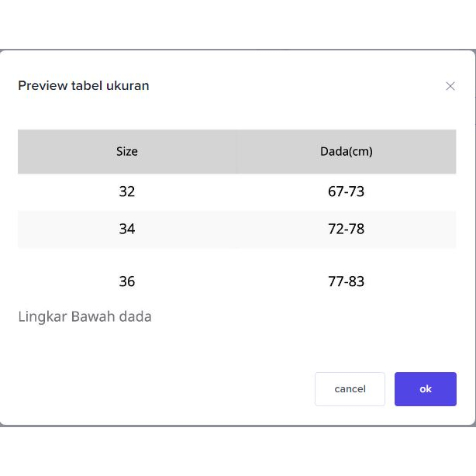Click the lowercase word dada in the note
Screen dimensions: 476x476
(135, 317)
